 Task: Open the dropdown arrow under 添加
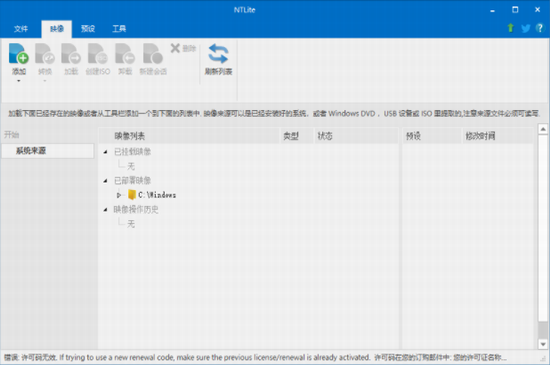pyautogui.click(x=19, y=81)
